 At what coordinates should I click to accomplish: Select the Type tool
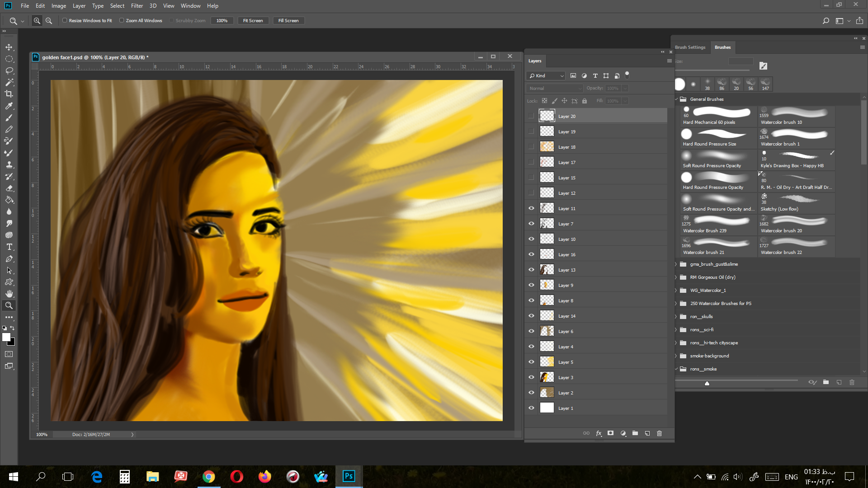9,247
